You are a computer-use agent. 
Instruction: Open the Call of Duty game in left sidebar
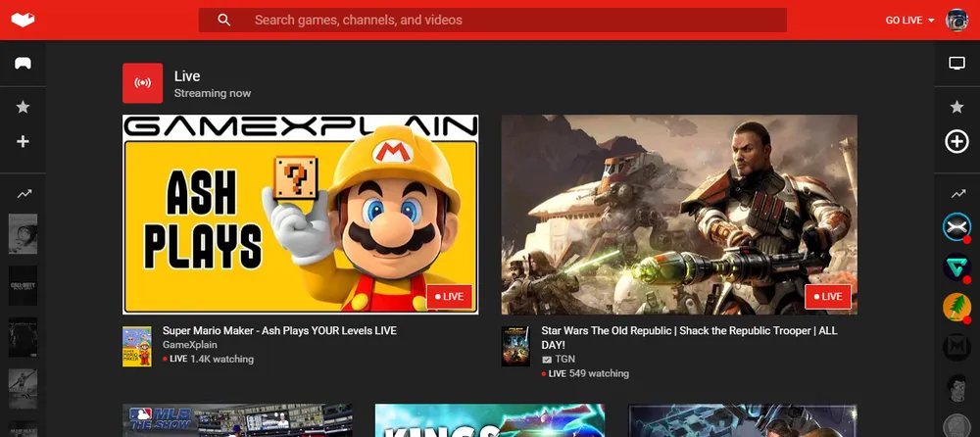23,285
